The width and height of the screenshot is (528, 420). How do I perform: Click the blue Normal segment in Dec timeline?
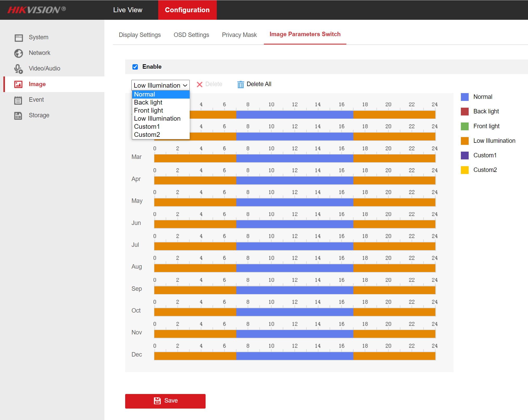point(294,356)
